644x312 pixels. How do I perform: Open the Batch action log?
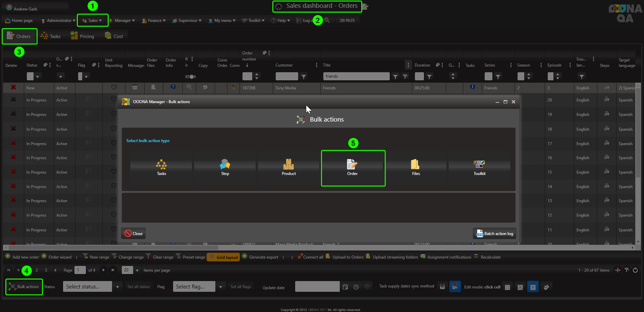pos(494,234)
